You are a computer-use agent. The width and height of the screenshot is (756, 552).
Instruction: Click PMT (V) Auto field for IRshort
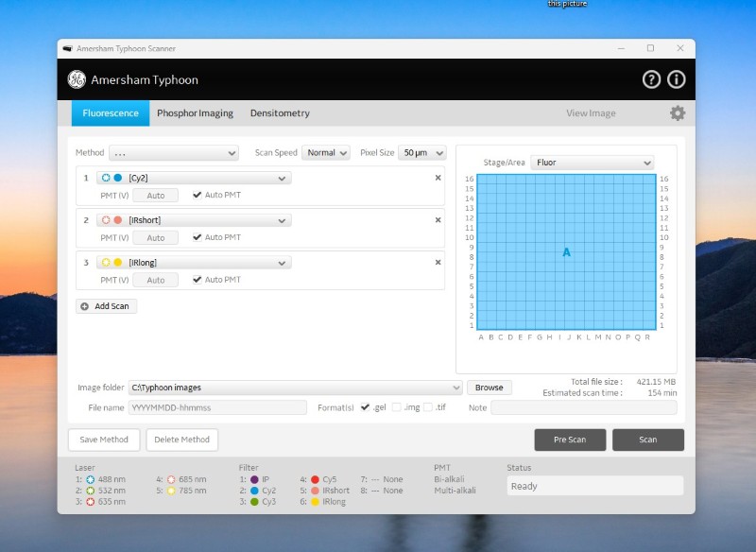[x=155, y=237]
